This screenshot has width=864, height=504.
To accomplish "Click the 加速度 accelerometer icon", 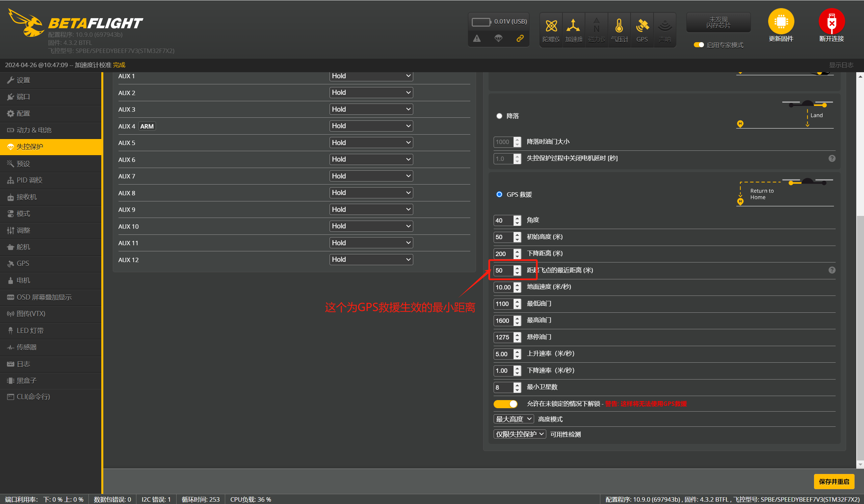I will tap(573, 26).
